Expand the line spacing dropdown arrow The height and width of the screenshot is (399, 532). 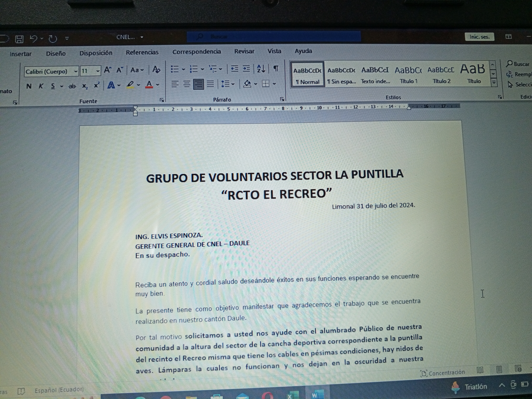tap(233, 84)
